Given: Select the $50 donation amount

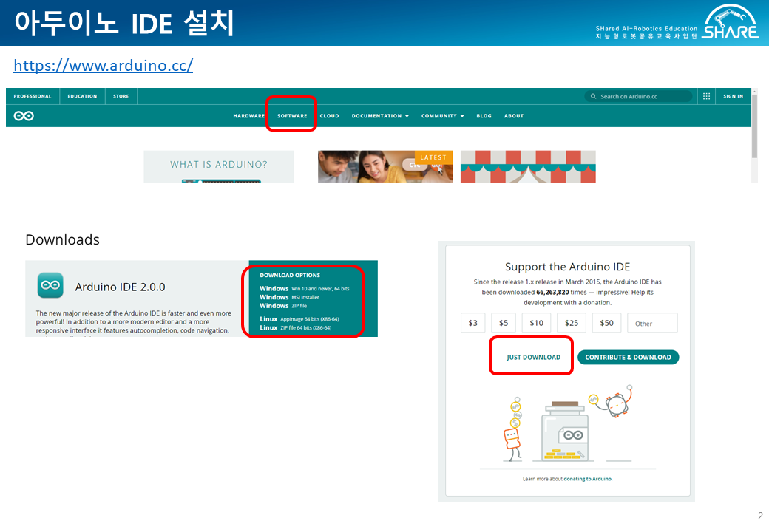Looking at the screenshot, I should 606,323.
